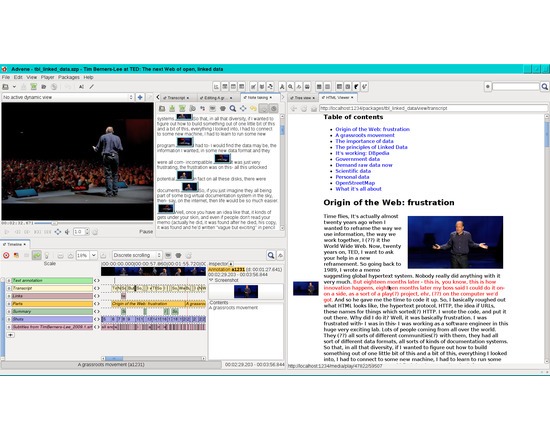Open the 'Discrete scrolling' dropdown
The height and width of the screenshot is (440, 550).
click(x=137, y=255)
